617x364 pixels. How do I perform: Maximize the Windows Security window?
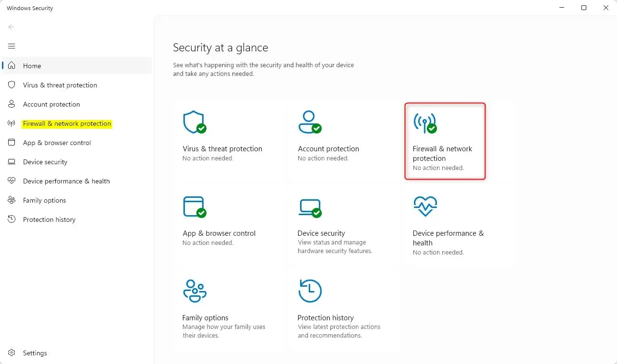click(x=584, y=8)
